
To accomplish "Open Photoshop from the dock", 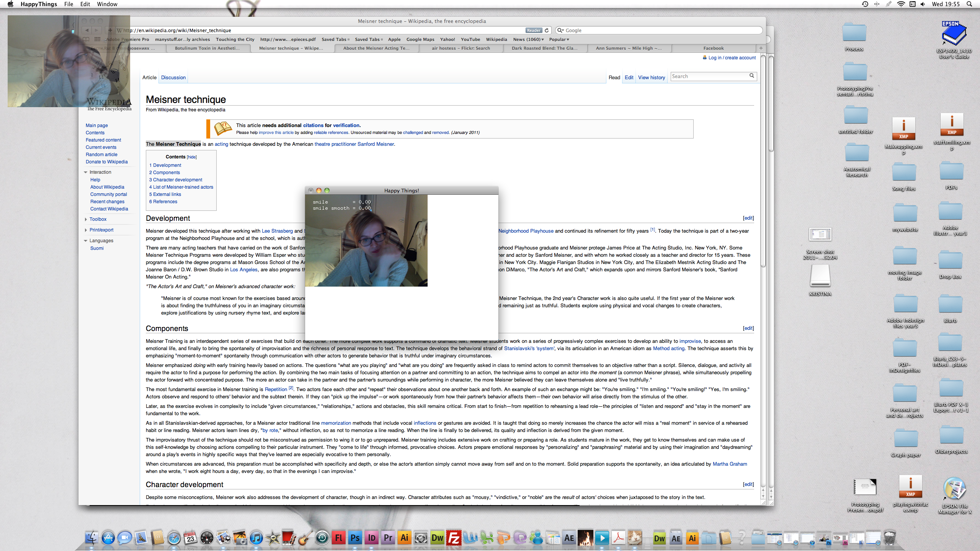I will pyautogui.click(x=355, y=538).
